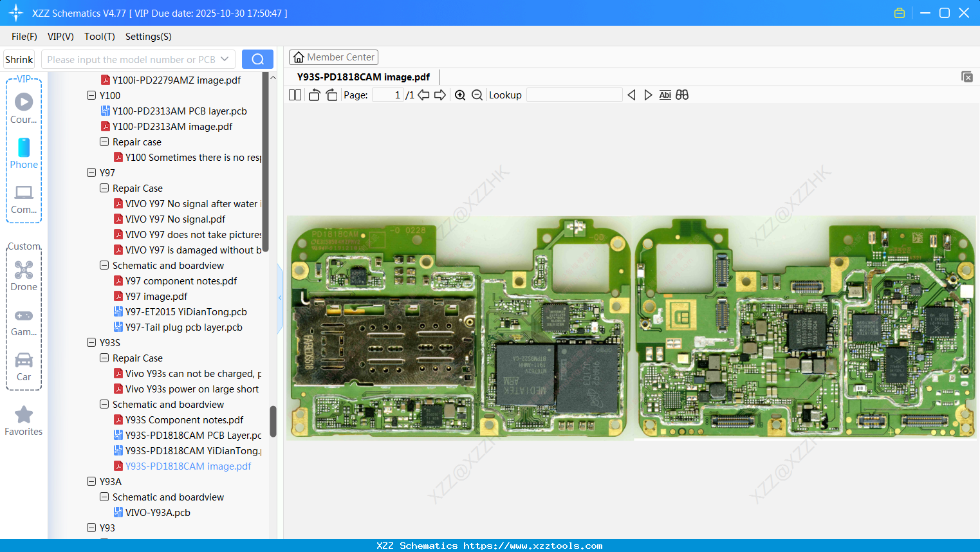
Task: Collapse Y93S Schematic and boardview folder
Action: pyautogui.click(x=104, y=405)
